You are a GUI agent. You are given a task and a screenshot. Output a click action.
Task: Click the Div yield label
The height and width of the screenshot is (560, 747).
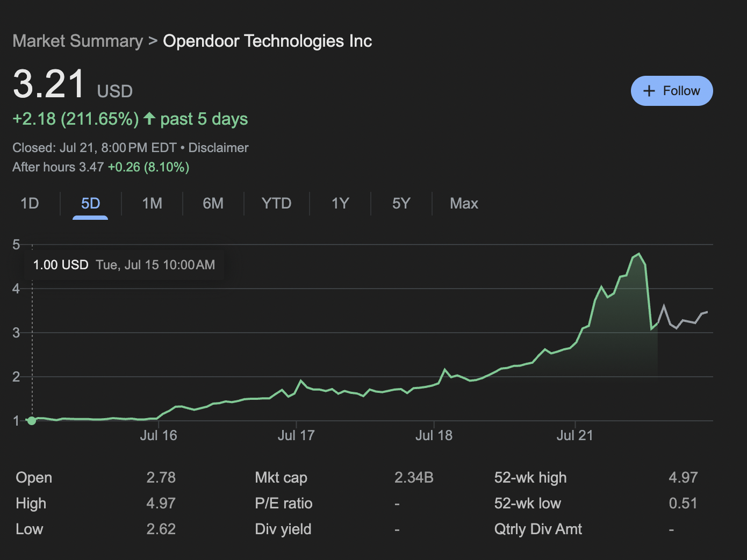(x=283, y=529)
